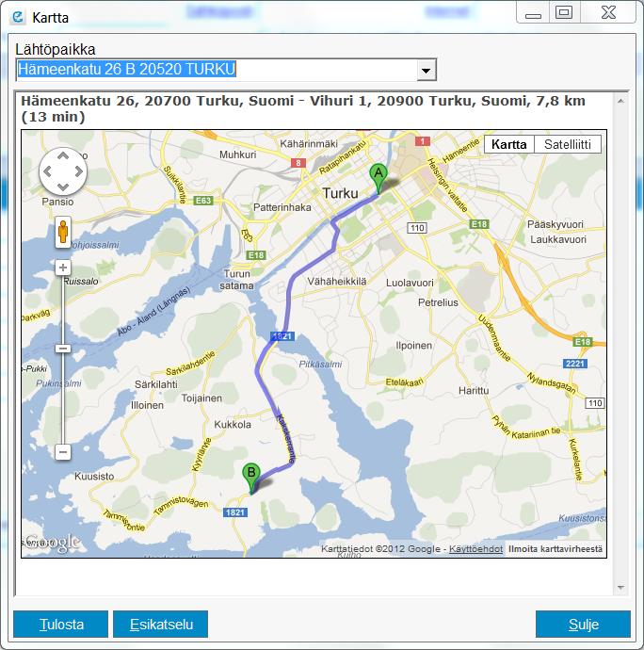This screenshot has height=650, width=644.
Task: Click the Ilpoinen label
Action: [413, 346]
